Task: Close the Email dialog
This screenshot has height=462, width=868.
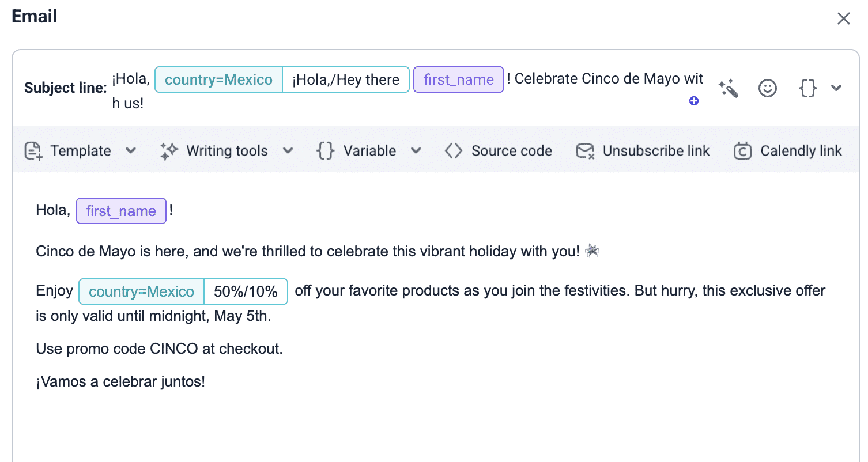Action: click(843, 18)
